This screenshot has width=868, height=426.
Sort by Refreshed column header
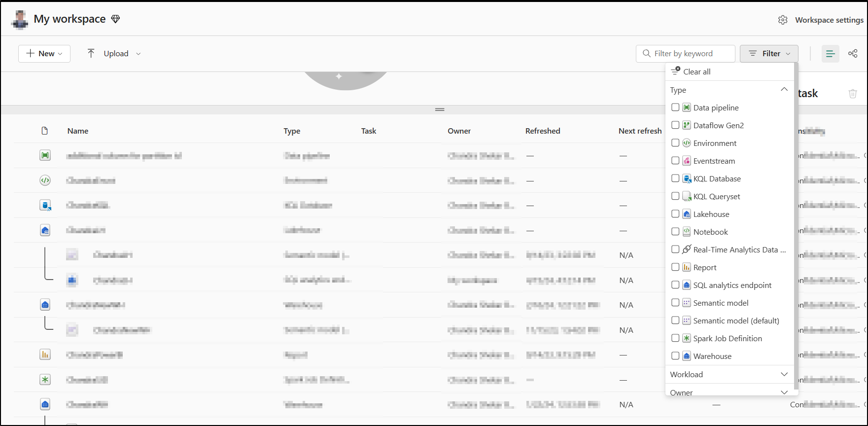(543, 131)
